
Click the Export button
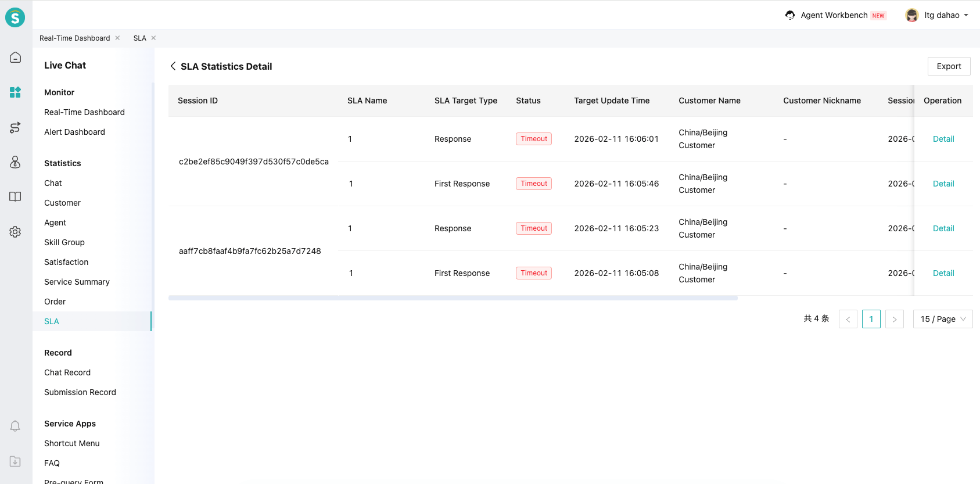(x=949, y=66)
